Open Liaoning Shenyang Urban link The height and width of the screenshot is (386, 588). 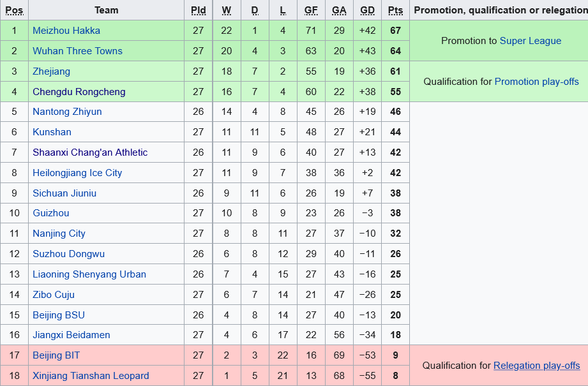pyautogui.click(x=89, y=274)
